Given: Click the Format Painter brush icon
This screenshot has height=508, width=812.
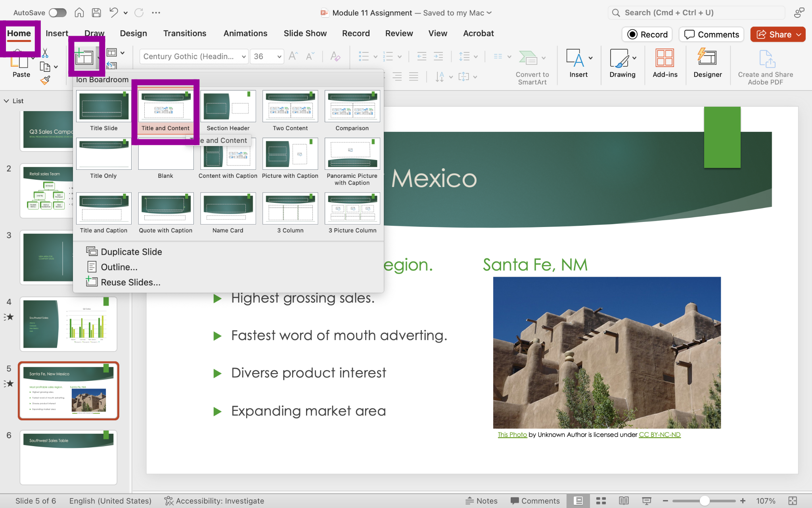Looking at the screenshot, I should pos(45,80).
